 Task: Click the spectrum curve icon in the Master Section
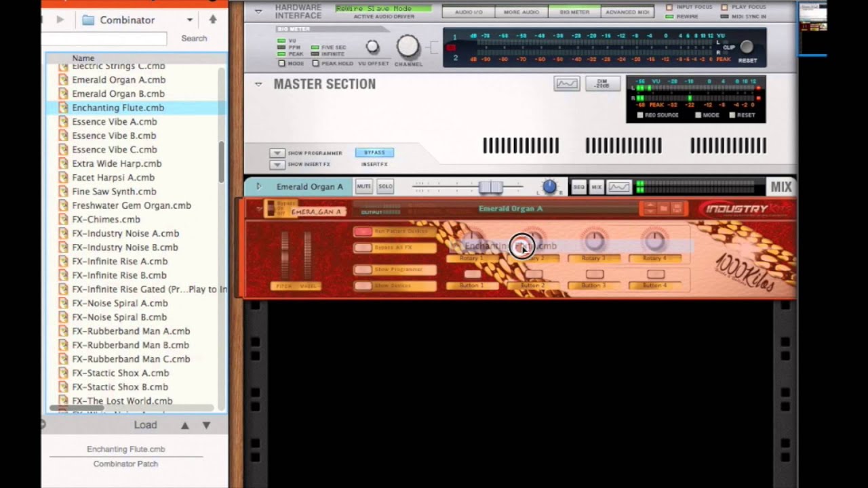(567, 83)
